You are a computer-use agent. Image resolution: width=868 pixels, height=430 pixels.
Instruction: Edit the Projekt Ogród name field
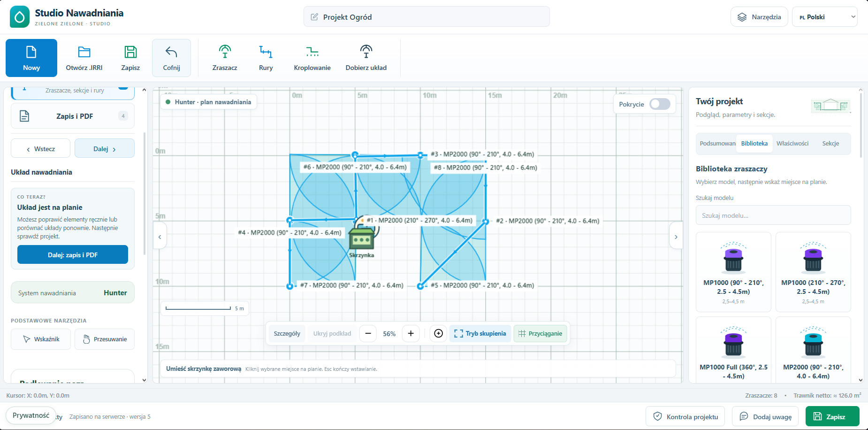pos(426,17)
